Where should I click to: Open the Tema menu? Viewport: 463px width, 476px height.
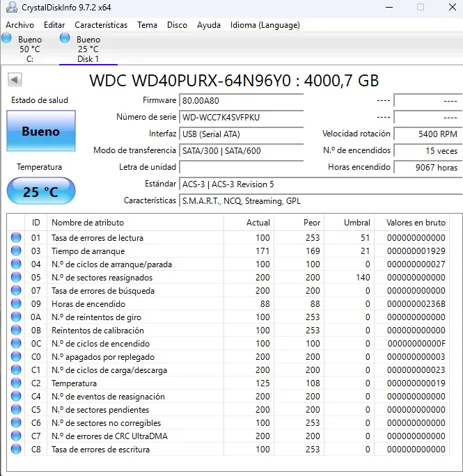[147, 25]
